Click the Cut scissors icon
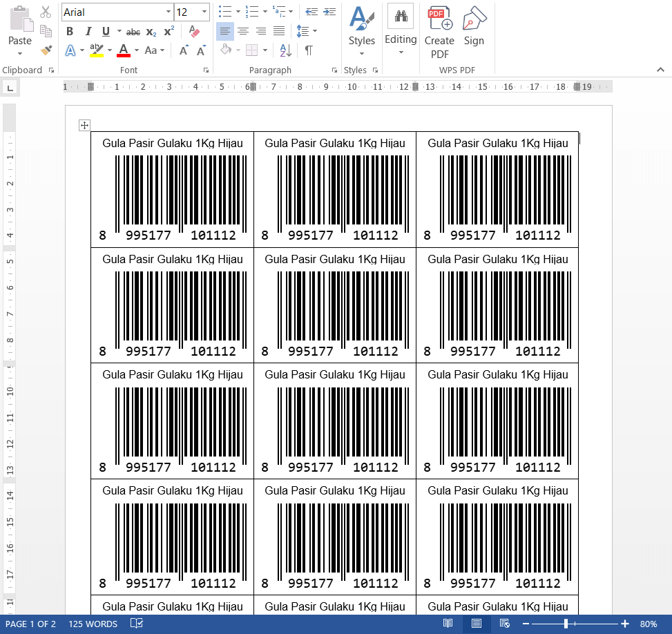 pos(46,12)
